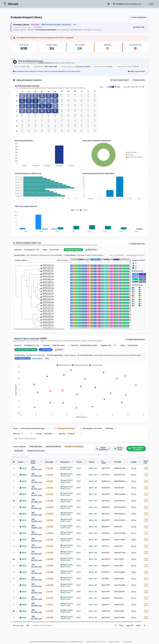The image size is (159, 644).
Task: Collapse the Sequence Space section
Action: (x=135, y=340)
